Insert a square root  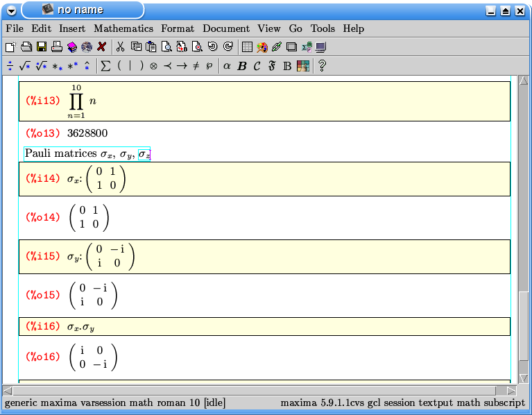(25, 66)
